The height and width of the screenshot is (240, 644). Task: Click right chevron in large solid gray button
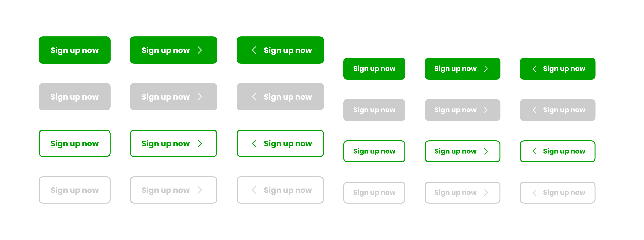click(199, 97)
